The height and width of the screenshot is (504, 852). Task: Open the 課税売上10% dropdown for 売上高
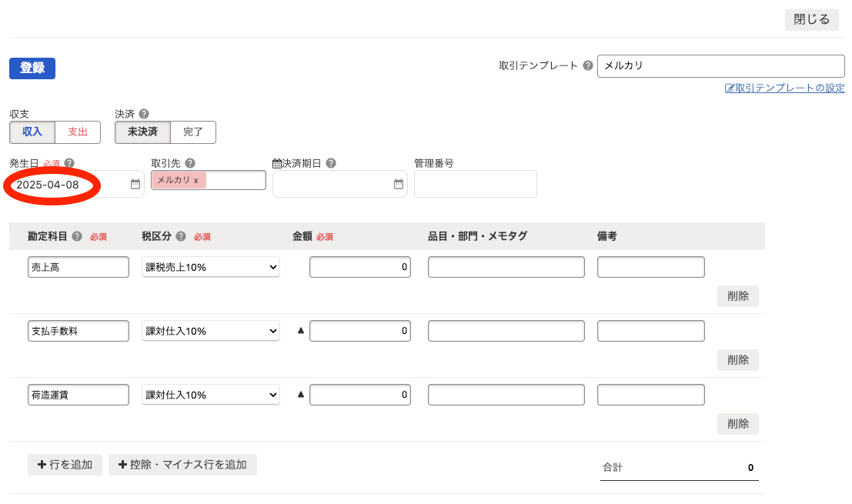210,266
